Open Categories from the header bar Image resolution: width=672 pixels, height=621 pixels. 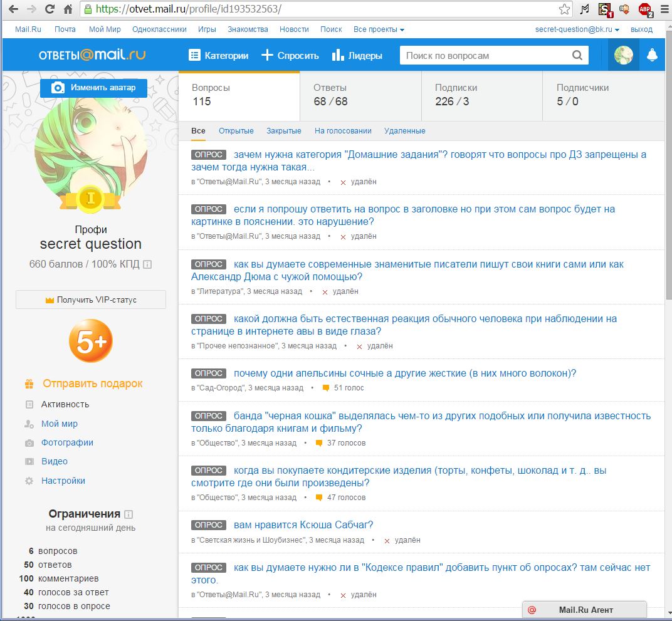(218, 55)
